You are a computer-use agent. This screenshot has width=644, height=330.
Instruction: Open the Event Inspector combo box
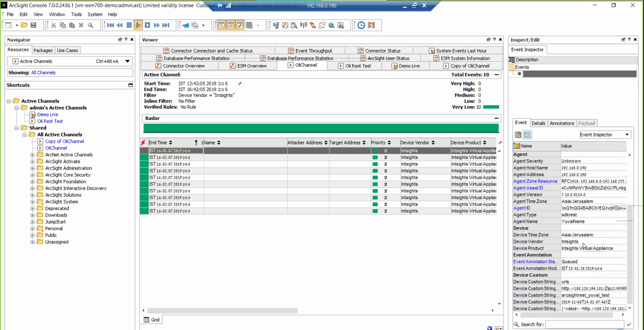tap(604, 135)
